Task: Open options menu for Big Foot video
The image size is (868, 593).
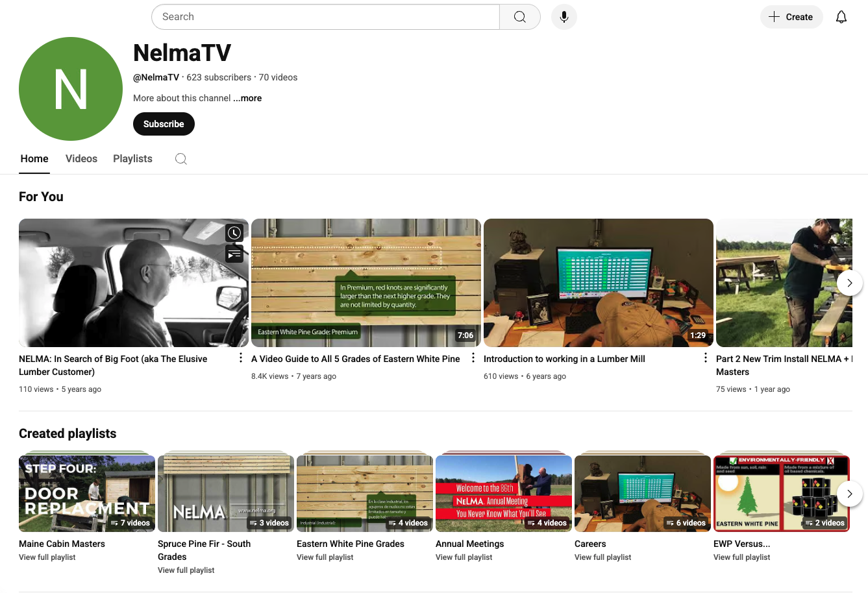Action: click(241, 358)
